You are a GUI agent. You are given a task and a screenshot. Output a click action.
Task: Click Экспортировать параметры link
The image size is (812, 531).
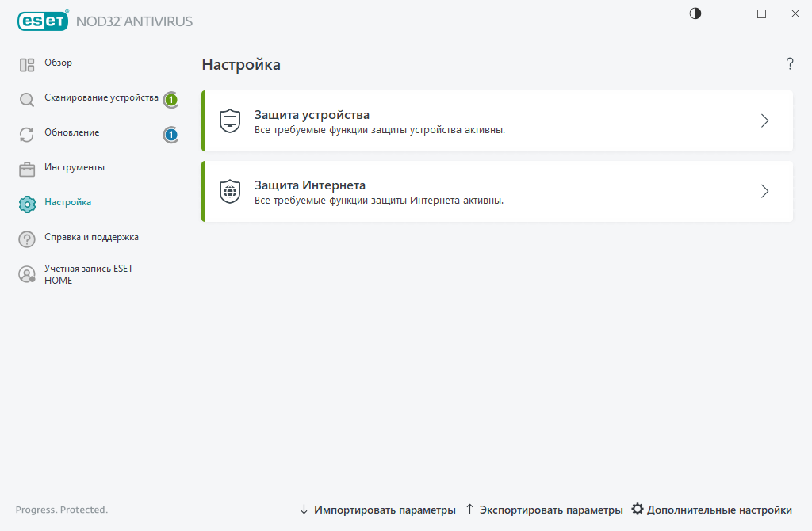coord(551,510)
